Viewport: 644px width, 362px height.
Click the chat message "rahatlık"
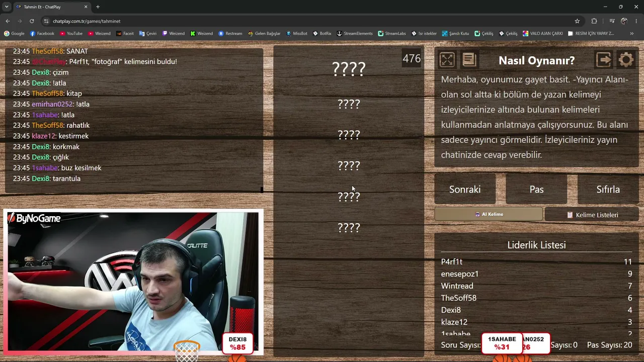(78, 125)
